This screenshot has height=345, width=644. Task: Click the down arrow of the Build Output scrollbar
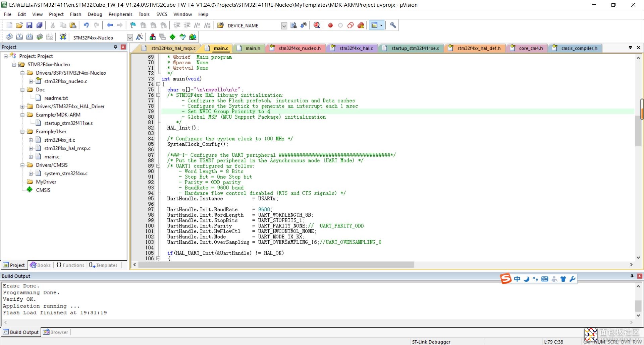[x=638, y=315]
